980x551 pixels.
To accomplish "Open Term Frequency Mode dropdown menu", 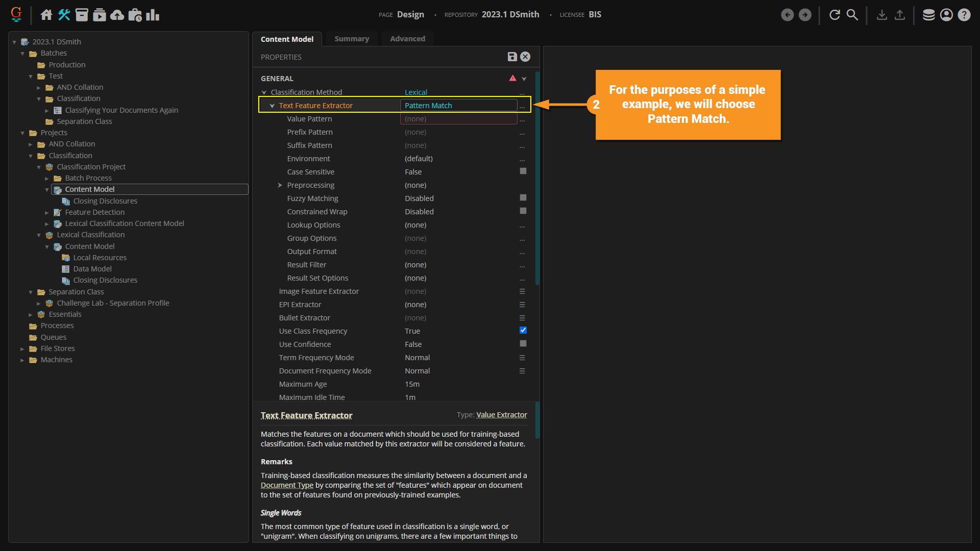I will tap(522, 358).
